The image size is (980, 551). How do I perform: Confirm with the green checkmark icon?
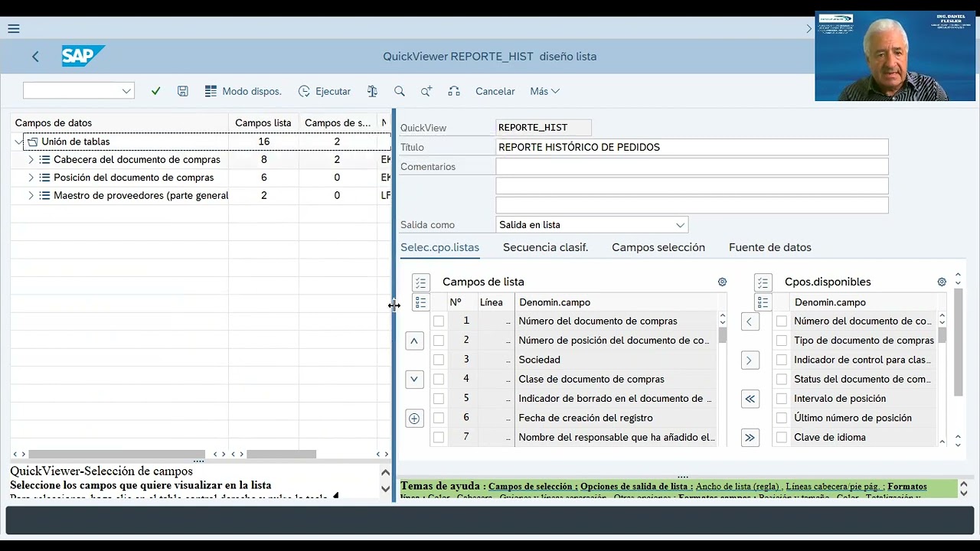point(155,91)
